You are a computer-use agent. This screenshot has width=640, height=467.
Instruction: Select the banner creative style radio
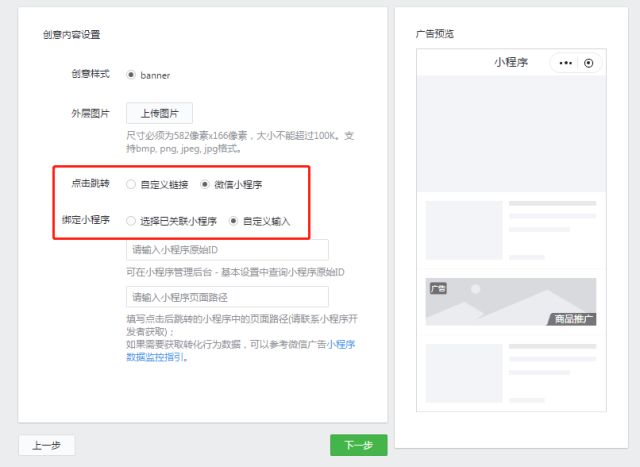[x=131, y=74]
